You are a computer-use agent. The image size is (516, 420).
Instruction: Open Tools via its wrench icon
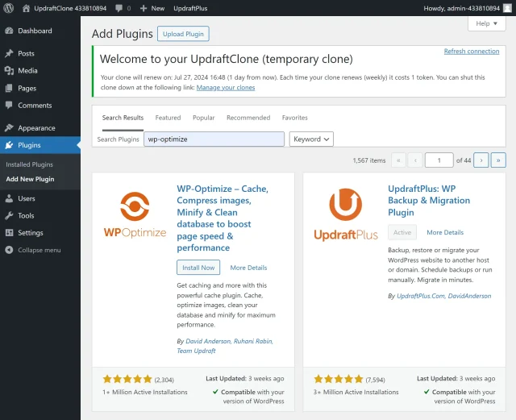[9, 216]
